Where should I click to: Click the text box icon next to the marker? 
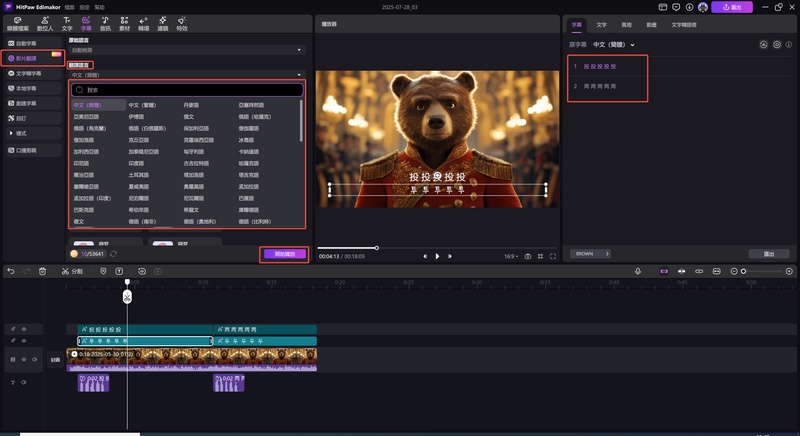(x=119, y=271)
